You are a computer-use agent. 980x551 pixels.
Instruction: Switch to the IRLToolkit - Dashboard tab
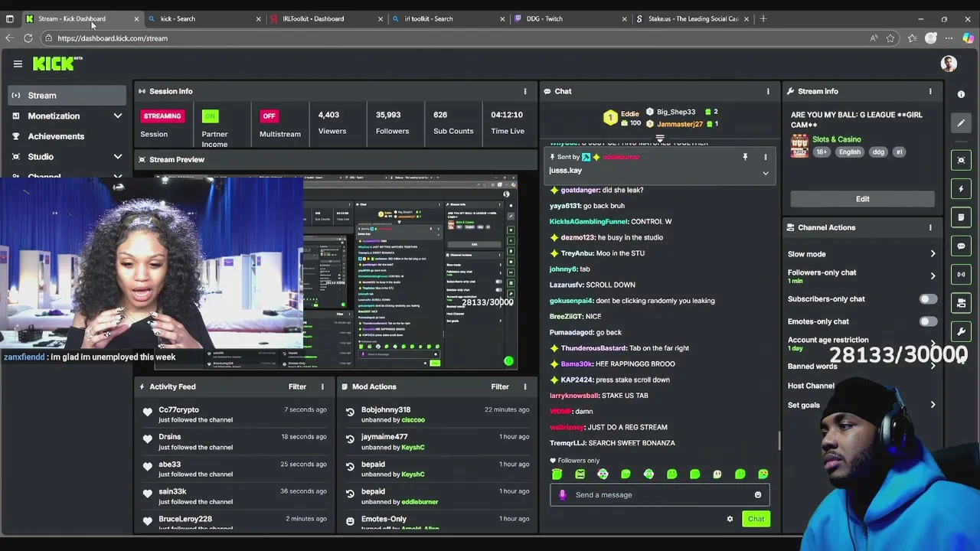pyautogui.click(x=325, y=18)
